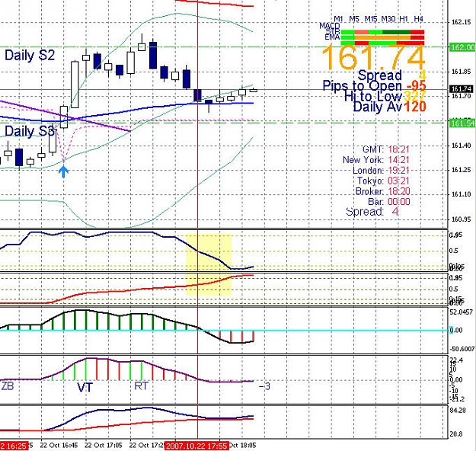This screenshot has height=451, width=476.
Task: Click the 22 Oct 16:45 time axis label
Action: tap(59, 446)
